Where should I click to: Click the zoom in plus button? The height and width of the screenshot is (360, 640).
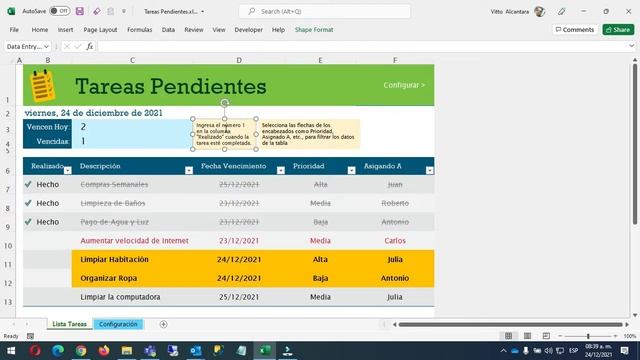(616, 336)
